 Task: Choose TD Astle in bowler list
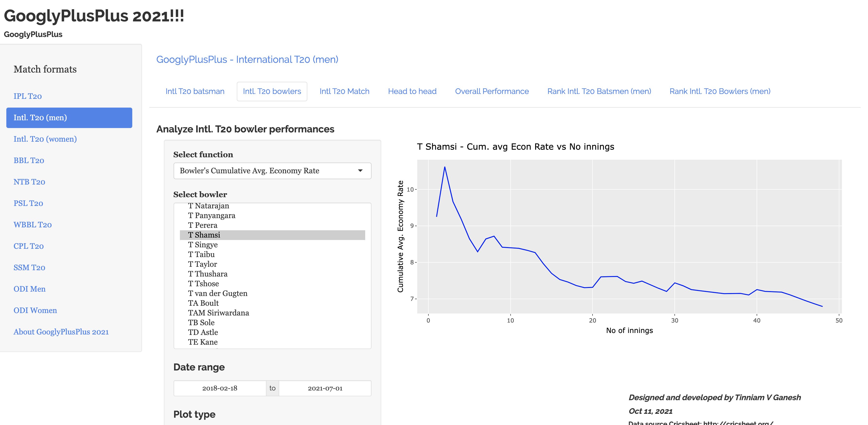pyautogui.click(x=203, y=333)
